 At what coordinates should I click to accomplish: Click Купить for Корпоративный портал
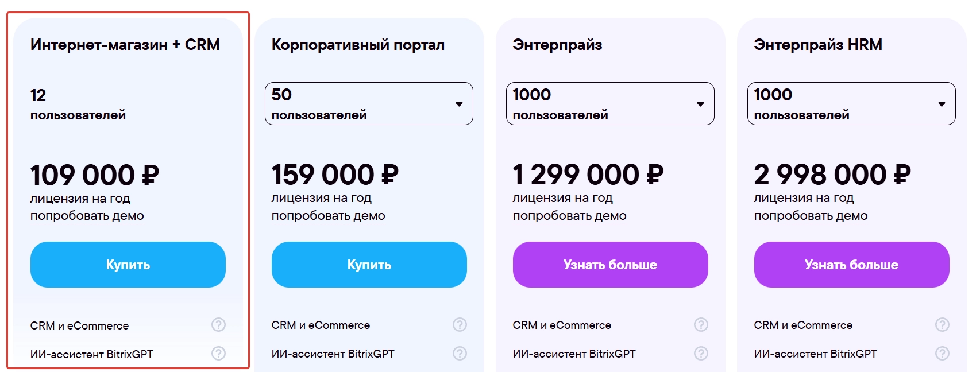pos(369,265)
